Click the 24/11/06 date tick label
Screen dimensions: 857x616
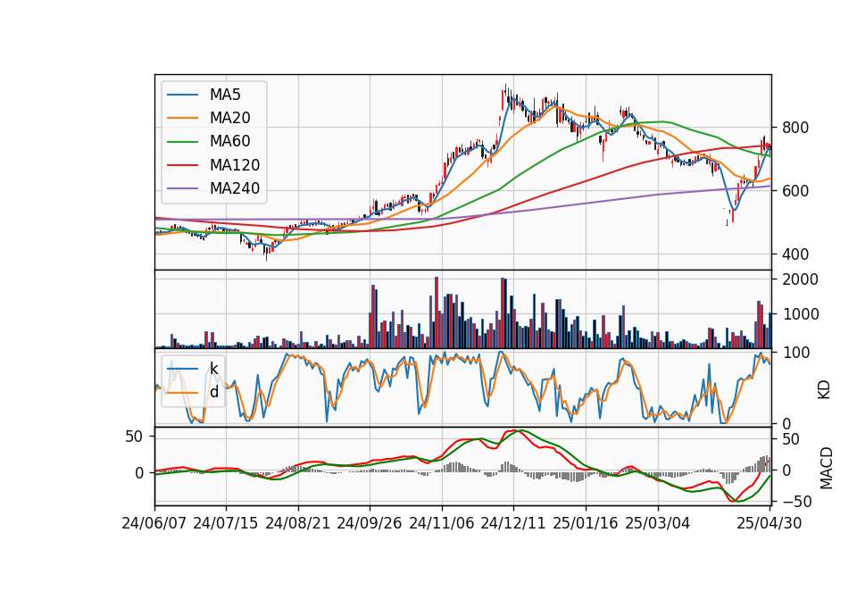click(x=442, y=523)
